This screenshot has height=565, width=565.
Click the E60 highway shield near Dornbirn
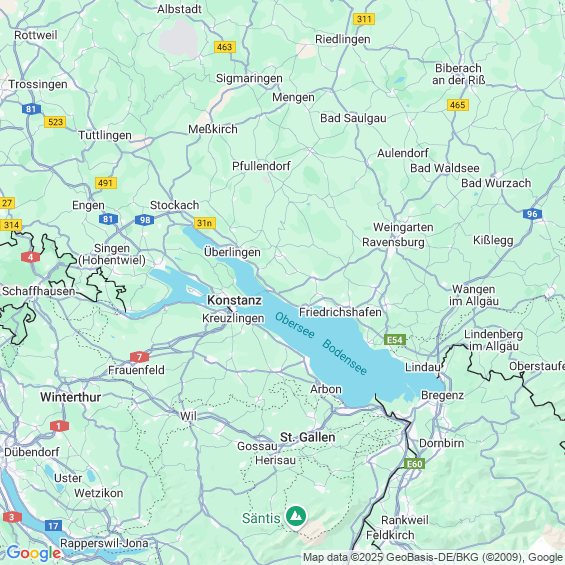point(414,464)
